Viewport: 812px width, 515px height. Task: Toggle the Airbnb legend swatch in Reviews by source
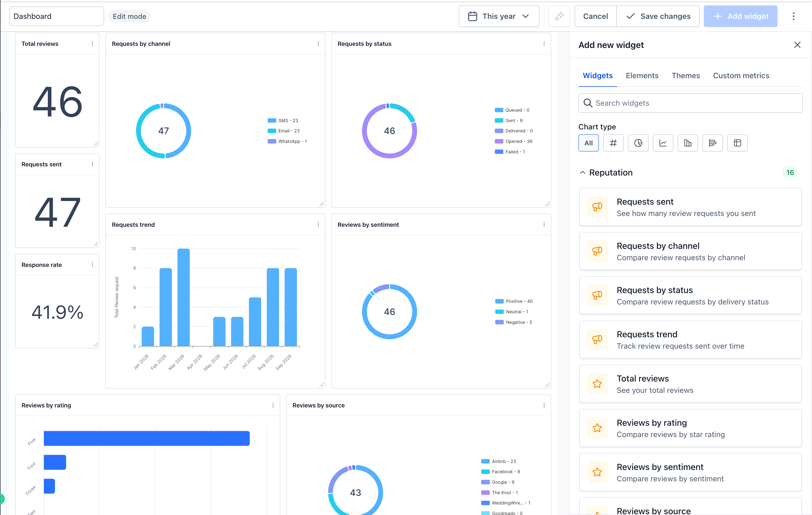pyautogui.click(x=485, y=461)
